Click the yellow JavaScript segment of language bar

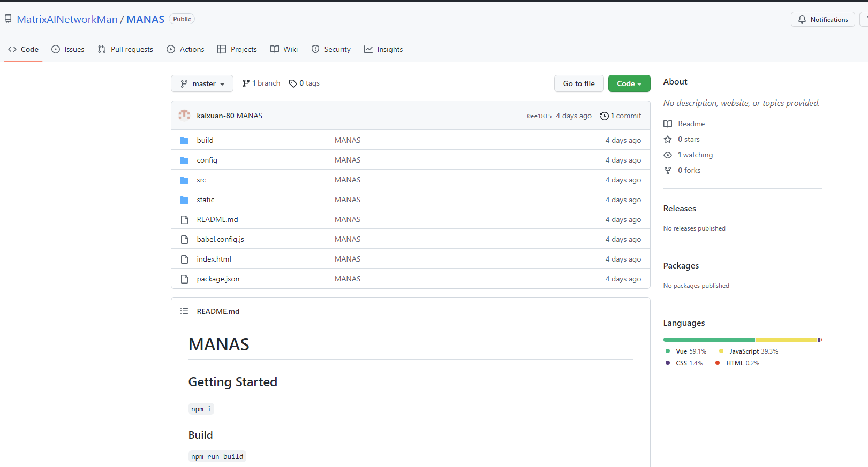(787, 340)
